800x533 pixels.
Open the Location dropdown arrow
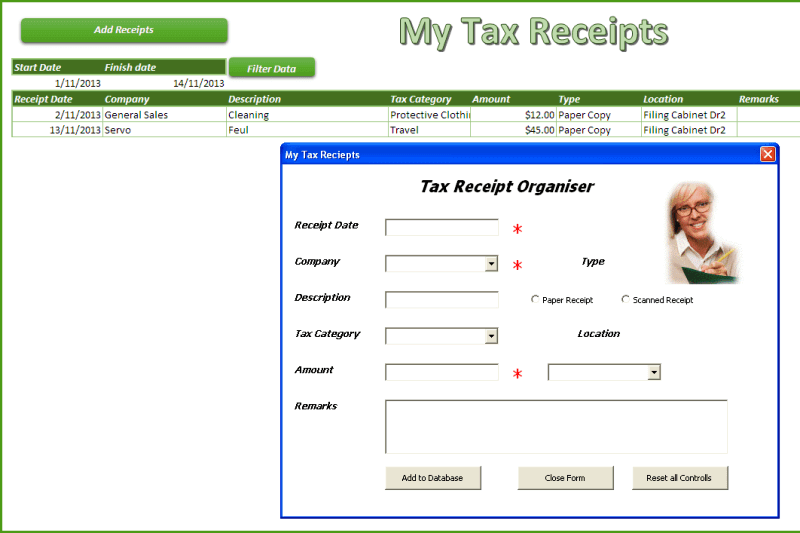pyautogui.click(x=654, y=372)
